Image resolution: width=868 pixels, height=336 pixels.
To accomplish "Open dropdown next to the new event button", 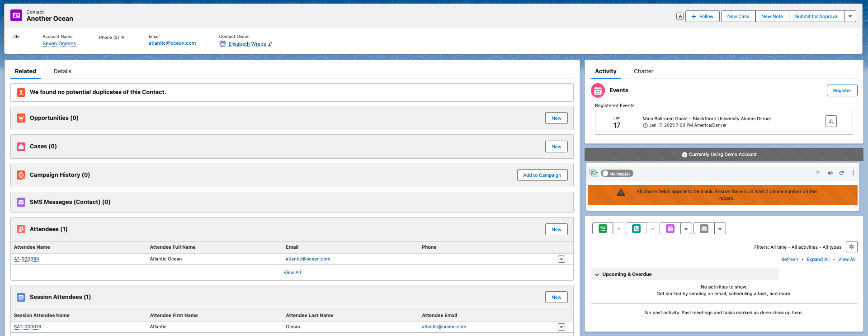I will coord(686,229).
